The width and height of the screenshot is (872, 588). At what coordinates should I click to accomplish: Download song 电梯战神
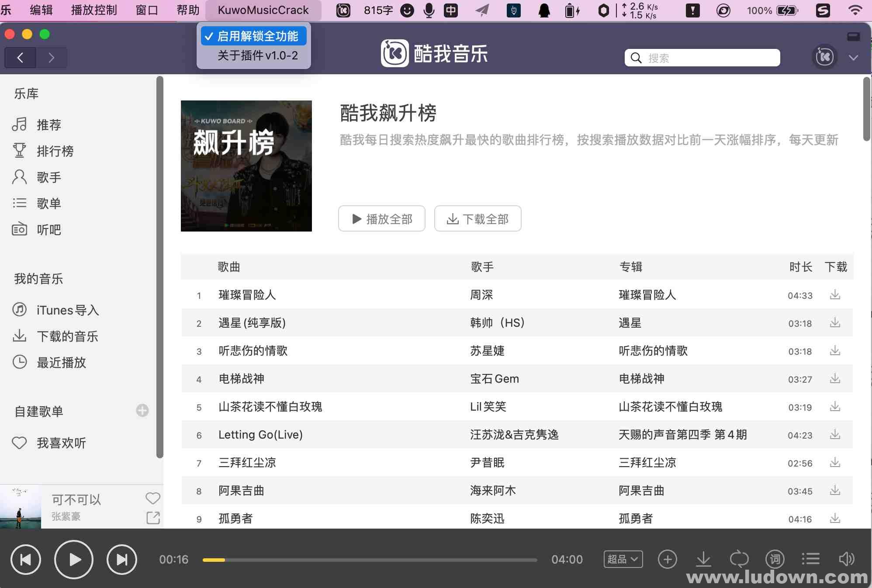(x=835, y=378)
